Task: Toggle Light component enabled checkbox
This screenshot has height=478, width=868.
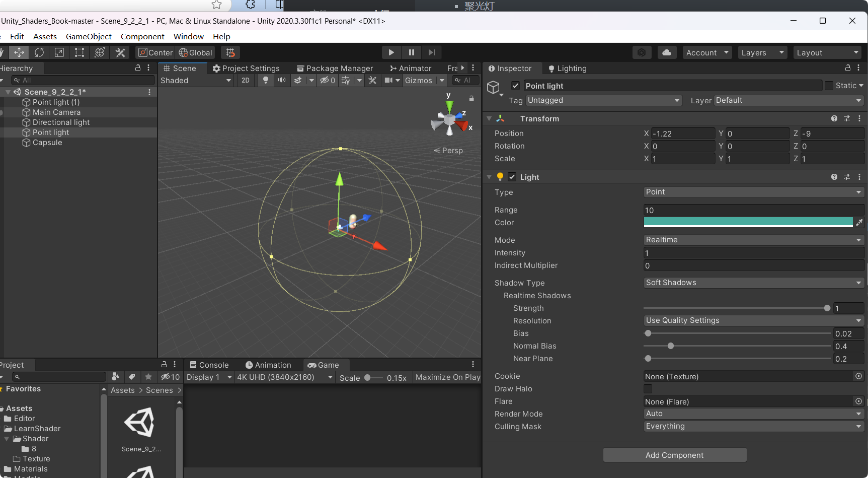Action: pos(512,177)
